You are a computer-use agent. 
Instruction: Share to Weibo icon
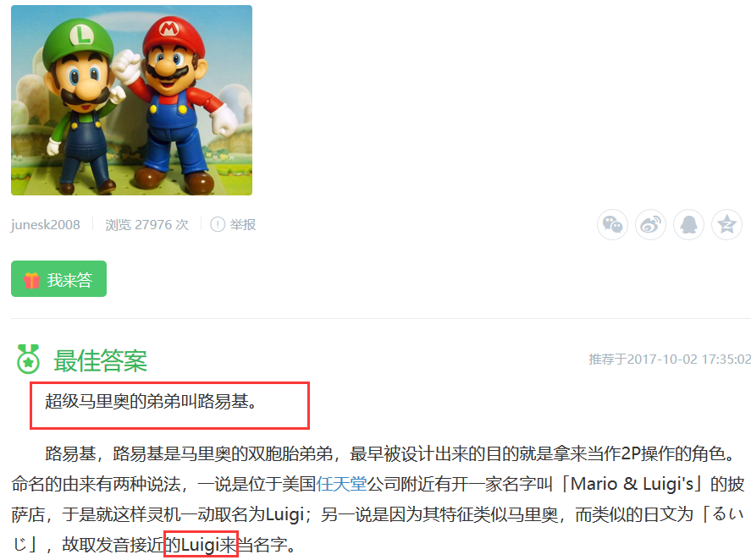[650, 224]
